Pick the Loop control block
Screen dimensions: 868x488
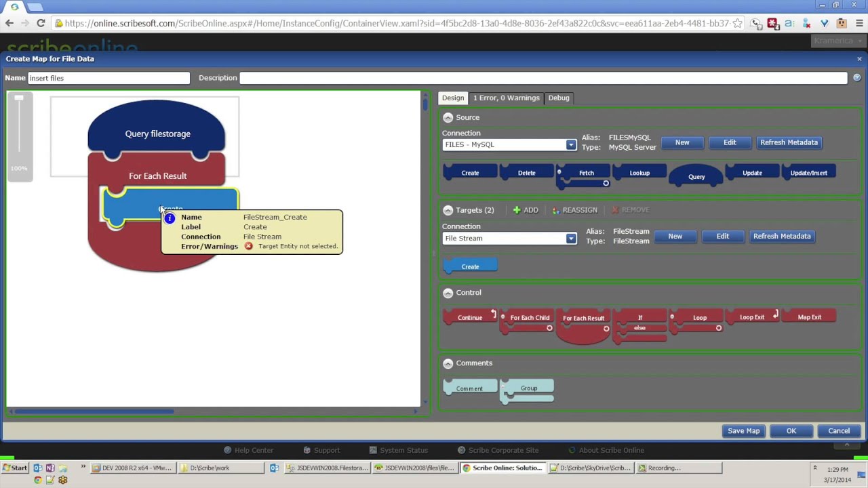click(696, 321)
